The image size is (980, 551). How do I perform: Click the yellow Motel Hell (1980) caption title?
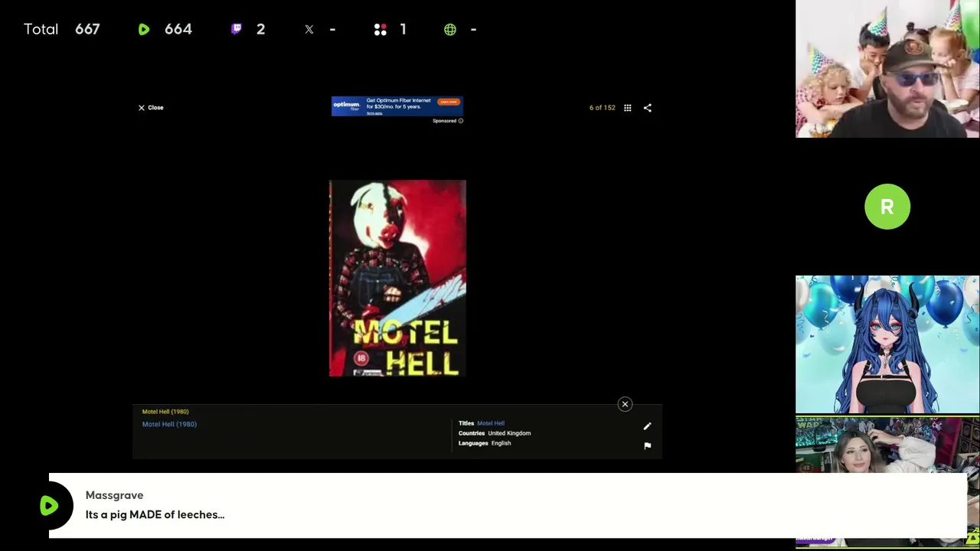165,412
